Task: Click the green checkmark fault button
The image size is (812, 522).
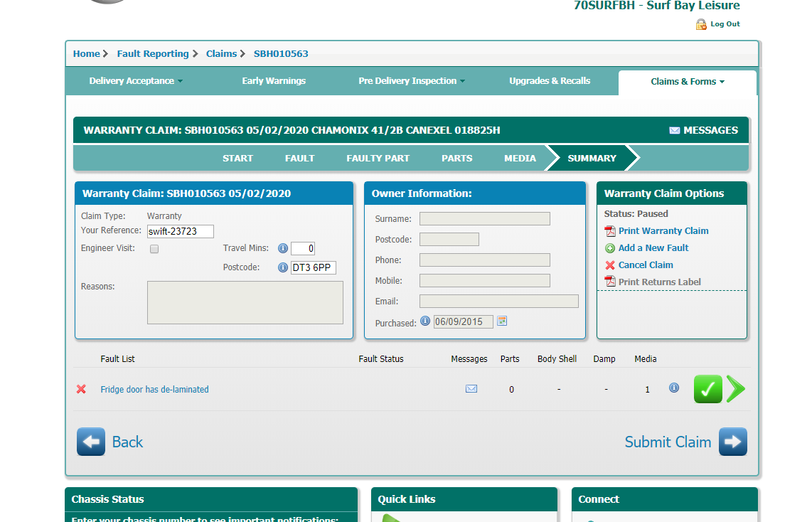Action: pos(707,389)
